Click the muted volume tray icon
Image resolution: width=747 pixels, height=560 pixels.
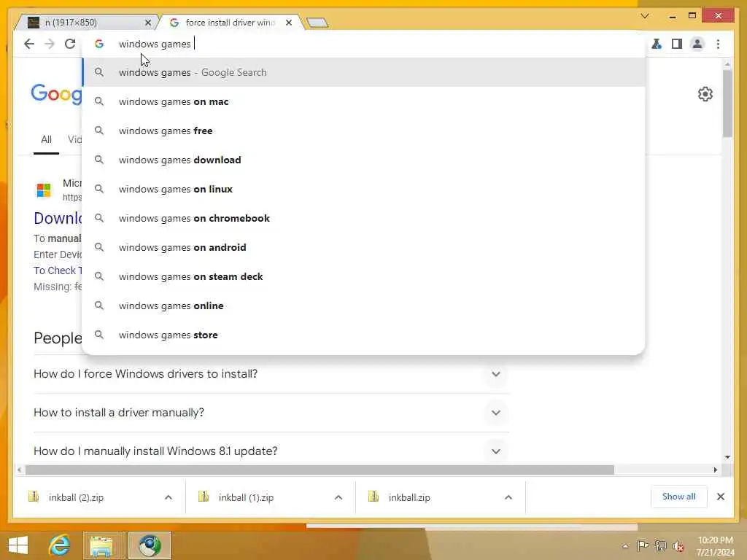click(678, 546)
